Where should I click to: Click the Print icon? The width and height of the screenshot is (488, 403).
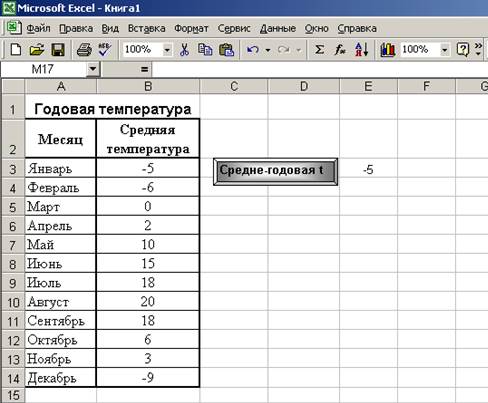point(84,50)
